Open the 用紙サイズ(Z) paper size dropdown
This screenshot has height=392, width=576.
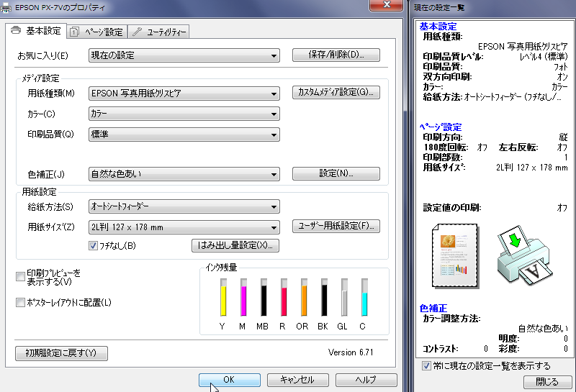click(184, 227)
